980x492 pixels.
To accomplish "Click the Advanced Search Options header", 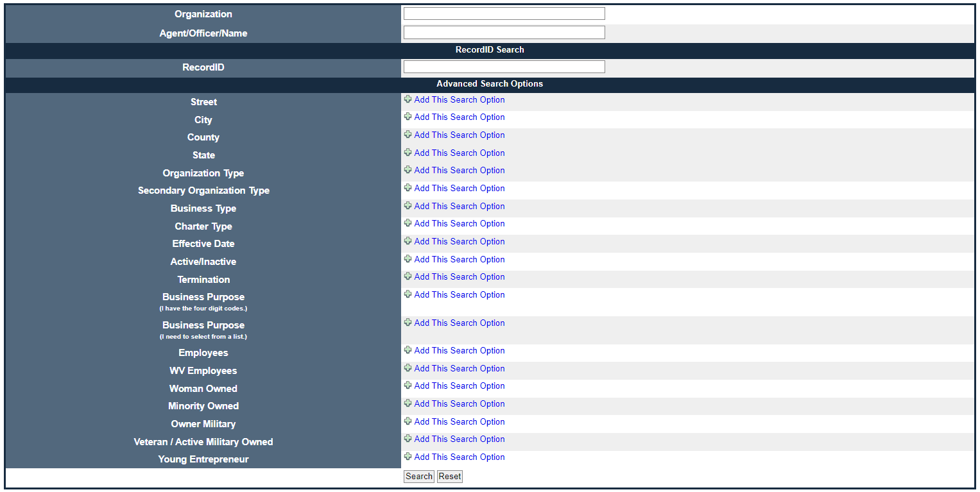I will [x=490, y=83].
